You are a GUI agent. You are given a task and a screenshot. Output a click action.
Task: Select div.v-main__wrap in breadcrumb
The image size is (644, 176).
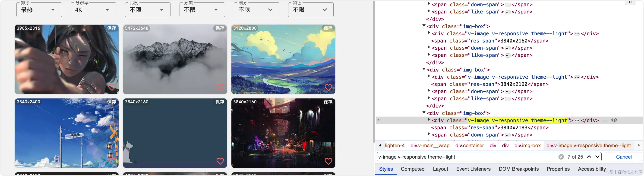click(430, 145)
